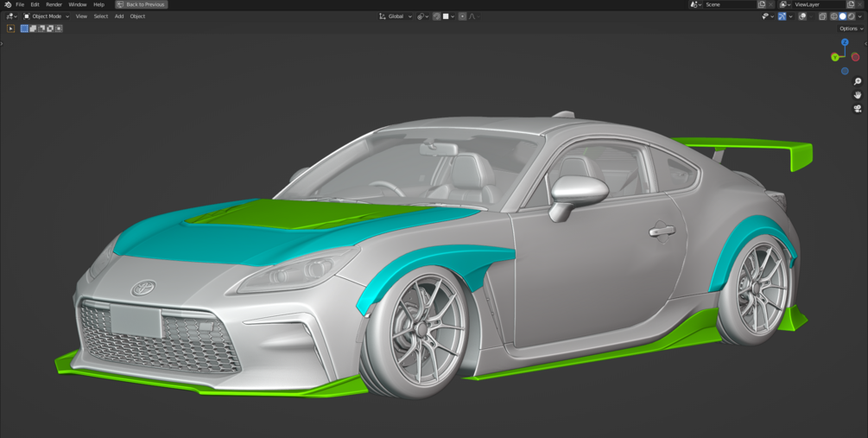Open the Object Mode dropdown
Viewport: 868px width, 438px height.
[47, 16]
